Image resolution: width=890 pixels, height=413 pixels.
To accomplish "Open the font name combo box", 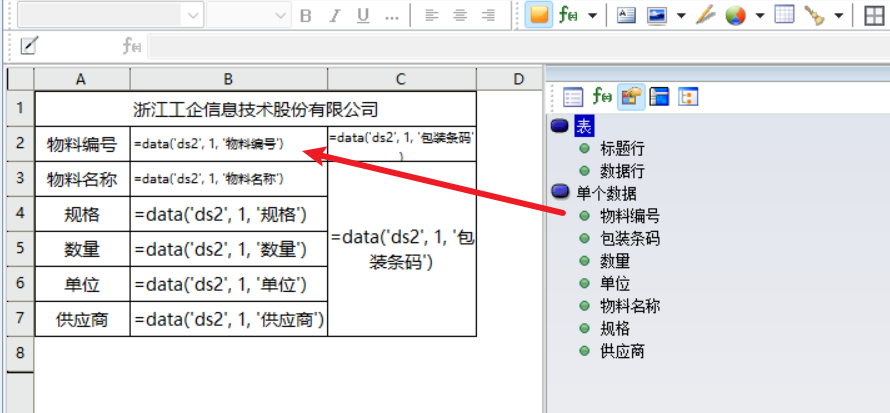I will pyautogui.click(x=110, y=15).
